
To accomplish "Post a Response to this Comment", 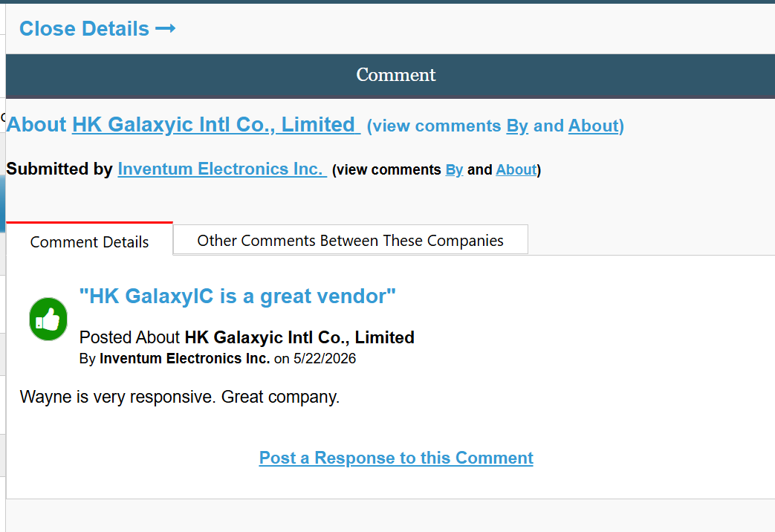I will [x=396, y=458].
